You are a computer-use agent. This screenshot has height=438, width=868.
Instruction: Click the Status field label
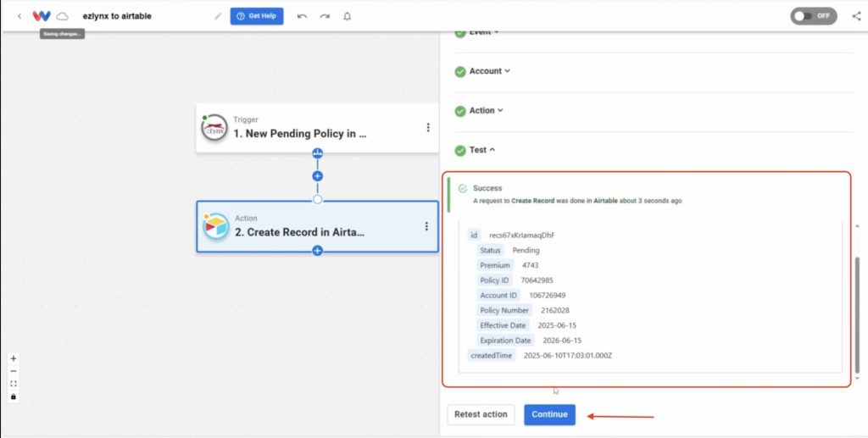[x=490, y=250]
